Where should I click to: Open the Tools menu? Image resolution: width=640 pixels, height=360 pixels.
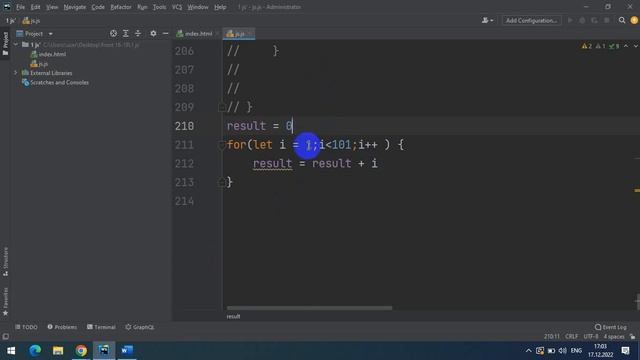click(160, 7)
